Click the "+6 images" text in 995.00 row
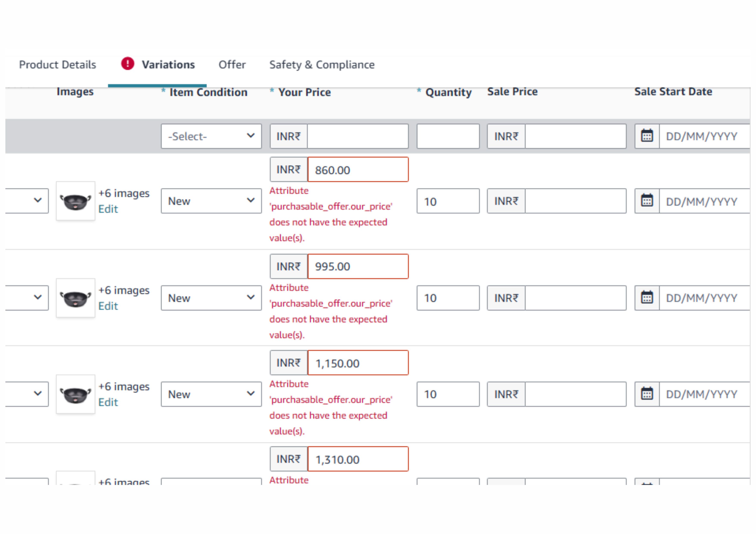The image size is (756, 534). [x=124, y=290]
